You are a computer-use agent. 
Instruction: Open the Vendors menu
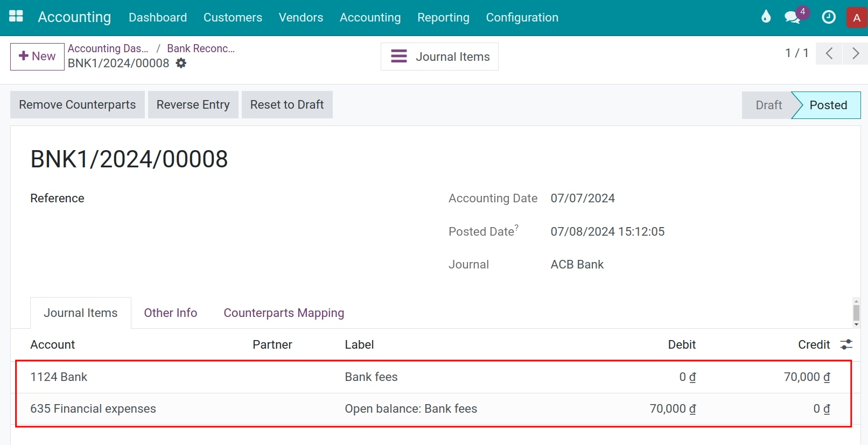[301, 17]
